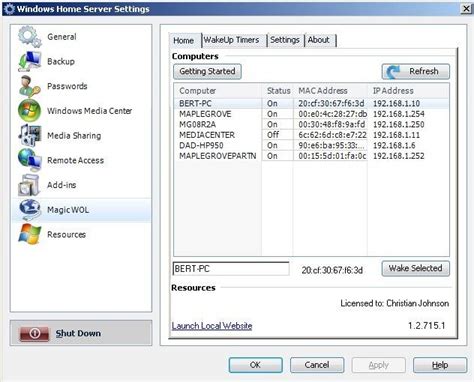Select Add-ins label in sidebar
The height and width of the screenshot is (382, 474).
[62, 185]
